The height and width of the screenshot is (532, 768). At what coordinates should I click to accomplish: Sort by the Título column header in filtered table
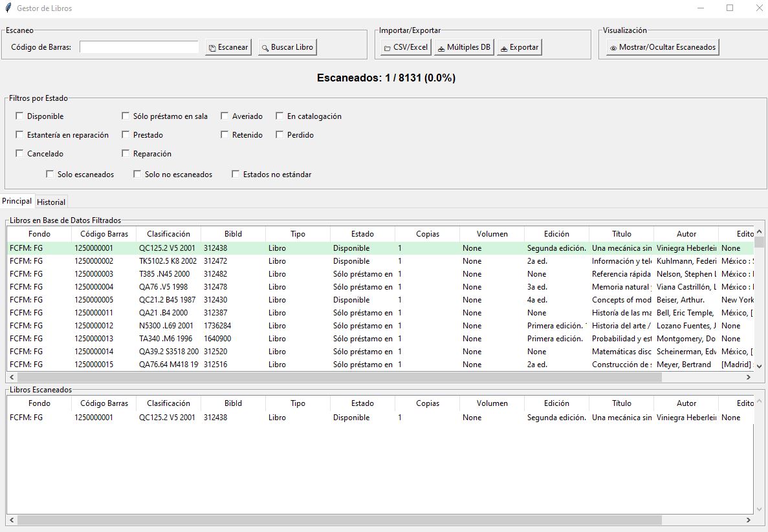point(621,234)
